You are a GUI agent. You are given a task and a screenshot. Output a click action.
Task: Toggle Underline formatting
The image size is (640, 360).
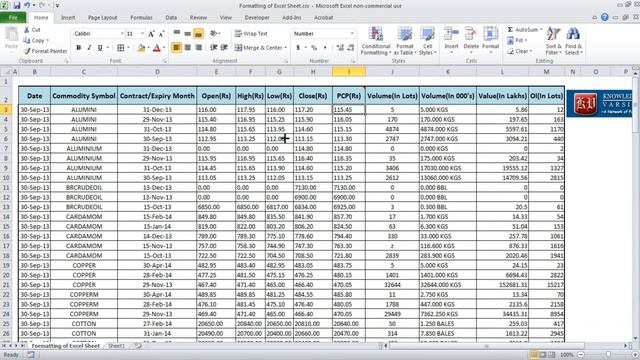(100, 48)
